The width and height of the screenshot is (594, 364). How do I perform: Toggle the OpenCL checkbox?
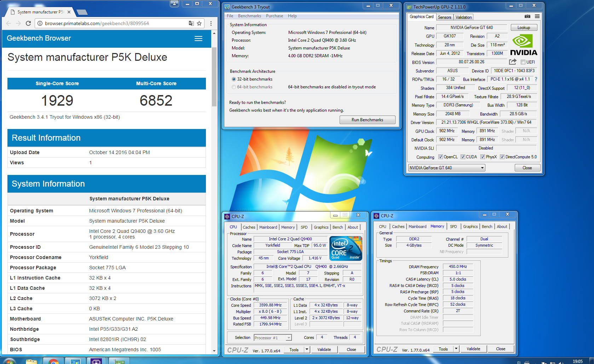pos(440,157)
